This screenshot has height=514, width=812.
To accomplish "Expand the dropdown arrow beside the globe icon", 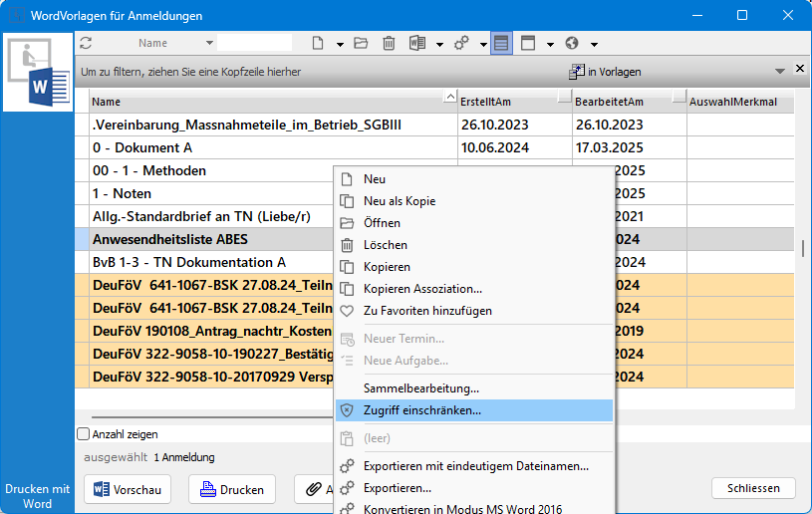I will click(594, 44).
